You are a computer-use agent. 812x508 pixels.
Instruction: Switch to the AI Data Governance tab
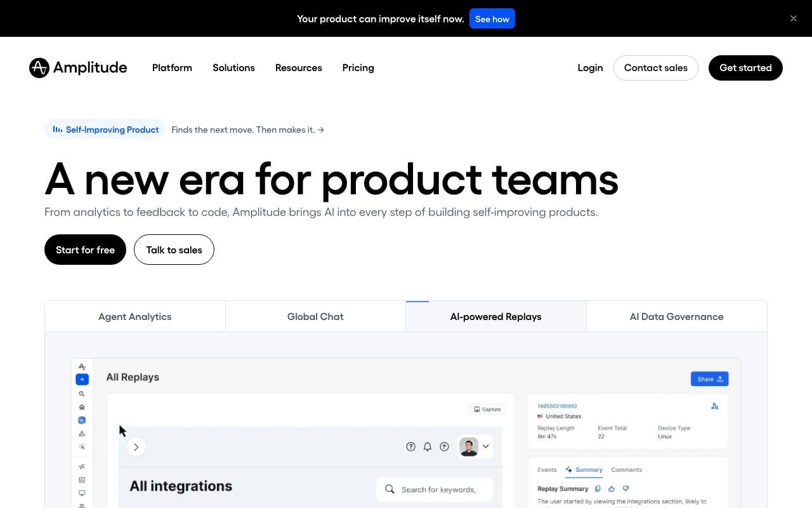(x=676, y=316)
